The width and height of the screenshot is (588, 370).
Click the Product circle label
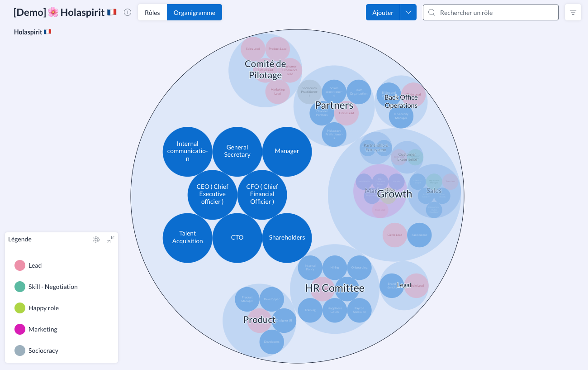pyautogui.click(x=260, y=320)
